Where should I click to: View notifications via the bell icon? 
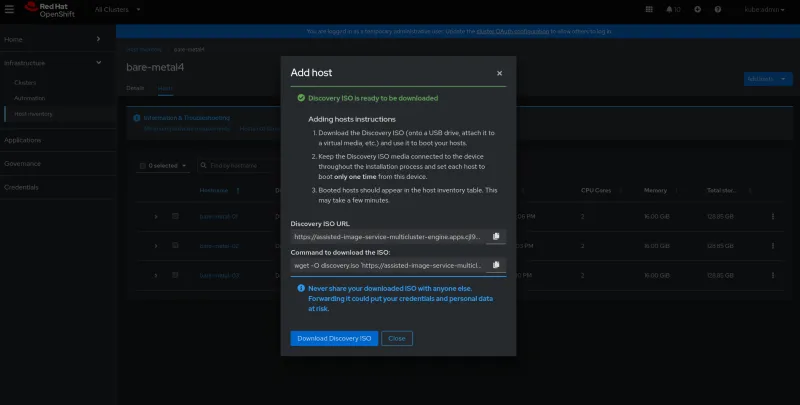coord(667,10)
